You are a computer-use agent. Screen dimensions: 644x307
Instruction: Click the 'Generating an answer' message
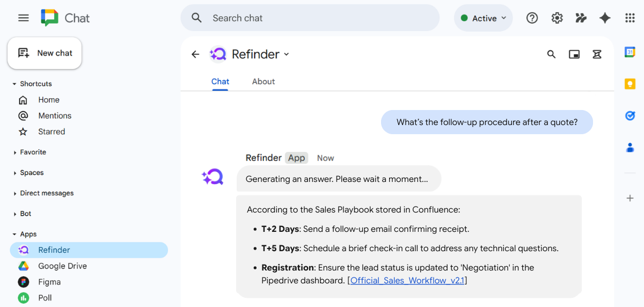pos(339,179)
